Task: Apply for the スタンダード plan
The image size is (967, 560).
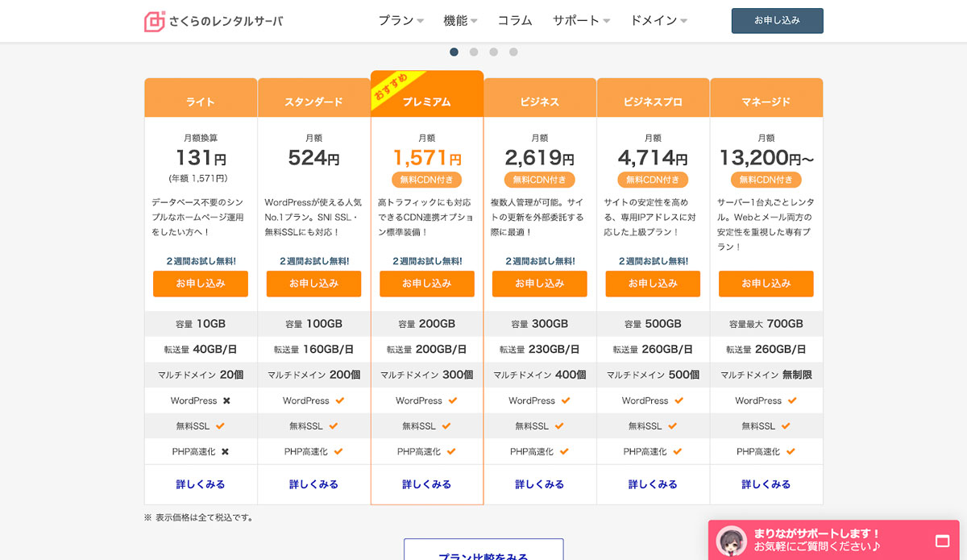Action: pyautogui.click(x=313, y=284)
